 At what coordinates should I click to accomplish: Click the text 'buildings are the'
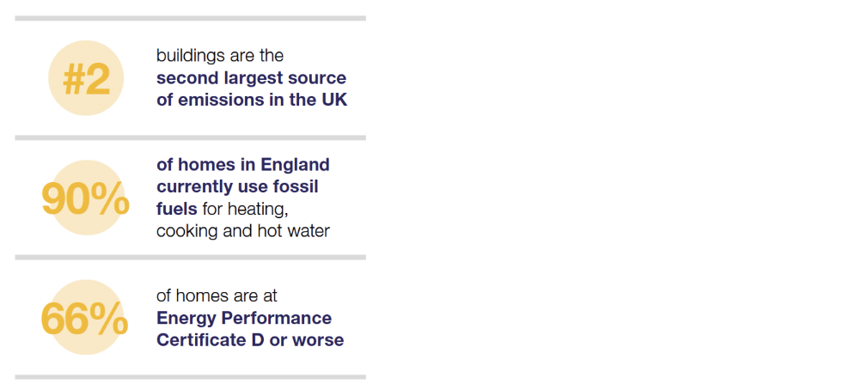point(220,56)
